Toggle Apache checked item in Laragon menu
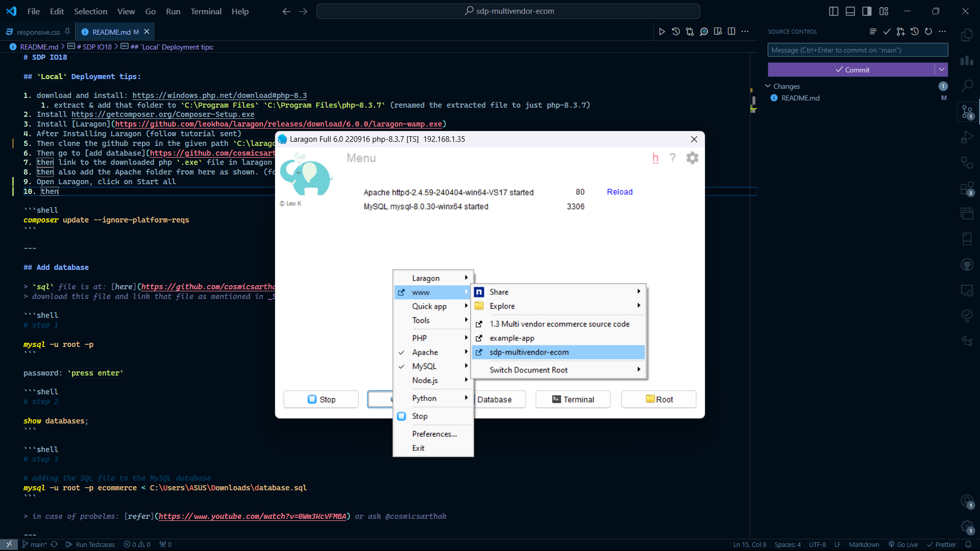Viewport: 980px width, 551px height. click(x=425, y=352)
